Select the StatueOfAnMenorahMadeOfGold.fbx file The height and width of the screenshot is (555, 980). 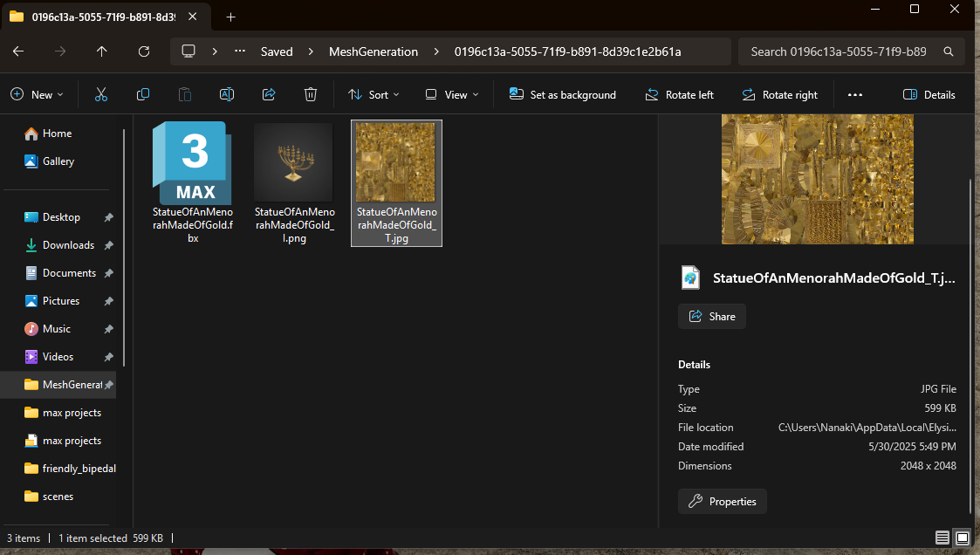(193, 183)
